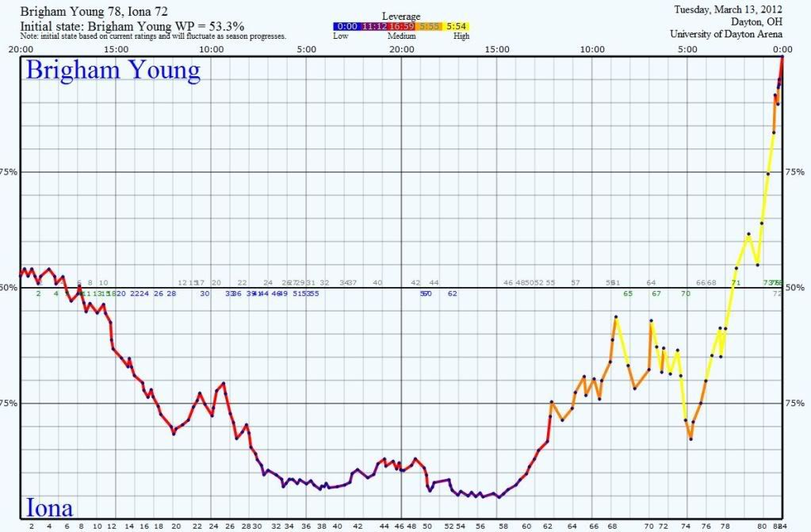811x532 pixels.
Task: Click the large blue 'Brigham Young' team label
Action: click(x=113, y=70)
